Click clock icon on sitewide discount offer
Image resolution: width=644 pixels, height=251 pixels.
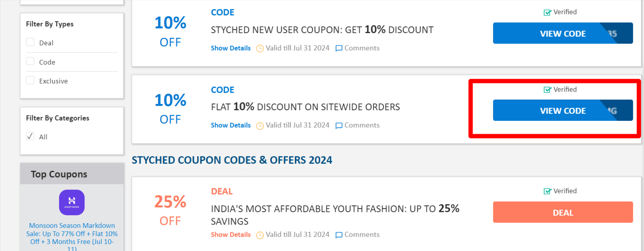point(260,125)
